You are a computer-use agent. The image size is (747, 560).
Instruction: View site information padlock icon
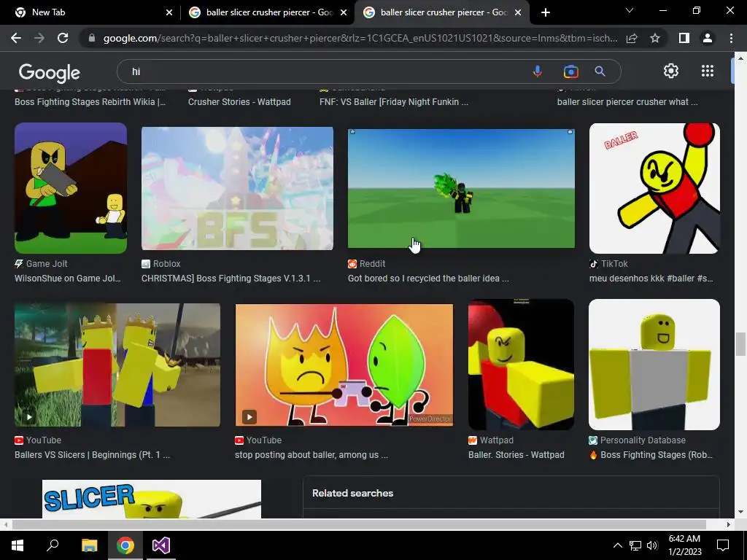92,38
